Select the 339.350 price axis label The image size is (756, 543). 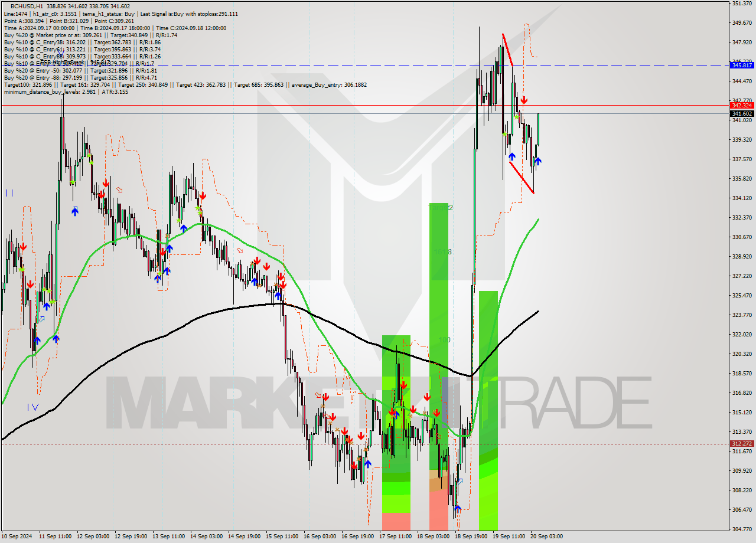pyautogui.click(x=742, y=140)
